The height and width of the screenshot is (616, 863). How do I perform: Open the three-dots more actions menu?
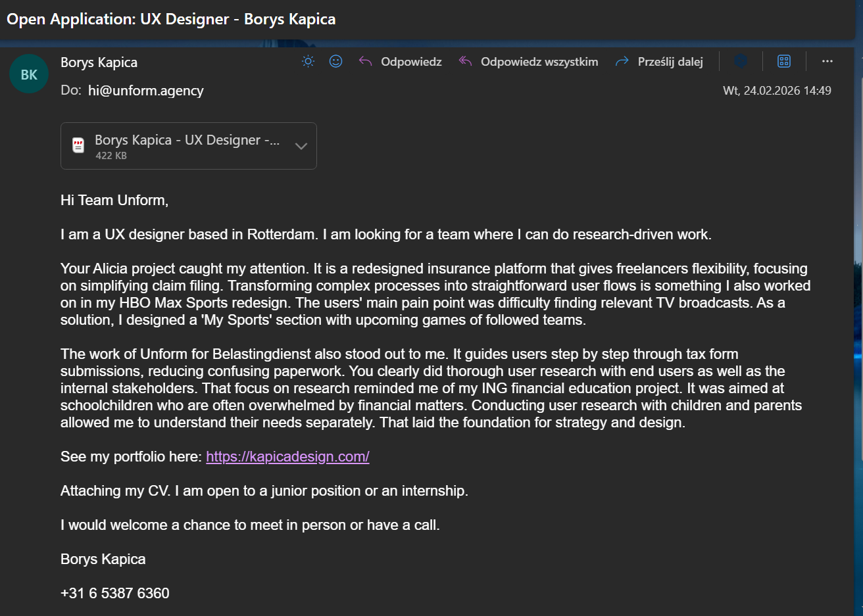827,61
